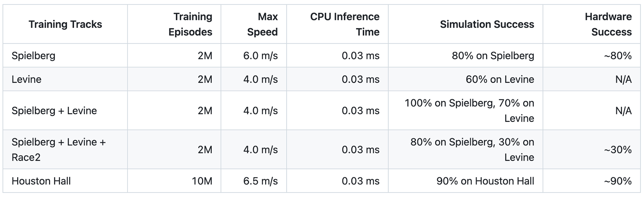Screen dimensions: 644x197
Task: Click the CPU Inference Time header
Action: point(345,24)
